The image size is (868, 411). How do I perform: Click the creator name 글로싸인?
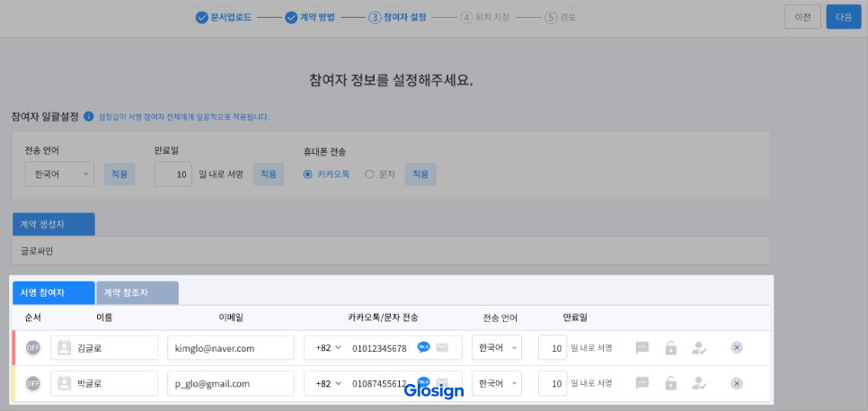[x=37, y=251]
